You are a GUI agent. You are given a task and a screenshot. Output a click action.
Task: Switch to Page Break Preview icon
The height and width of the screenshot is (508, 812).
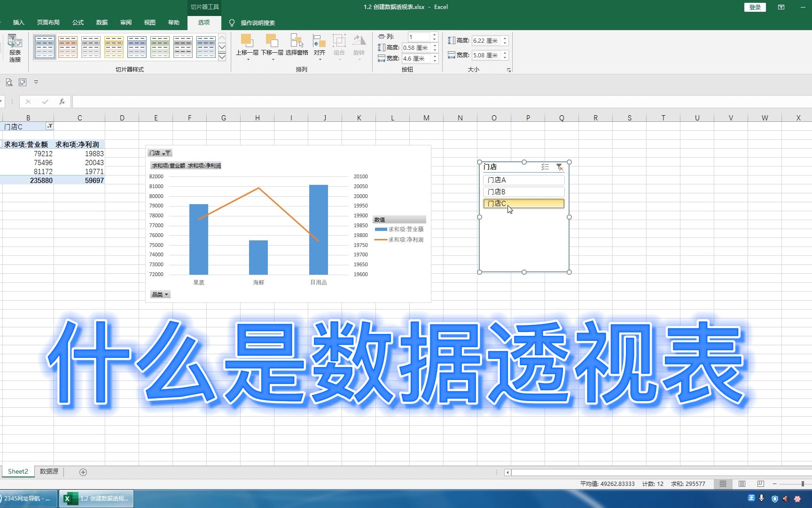pyautogui.click(x=760, y=484)
